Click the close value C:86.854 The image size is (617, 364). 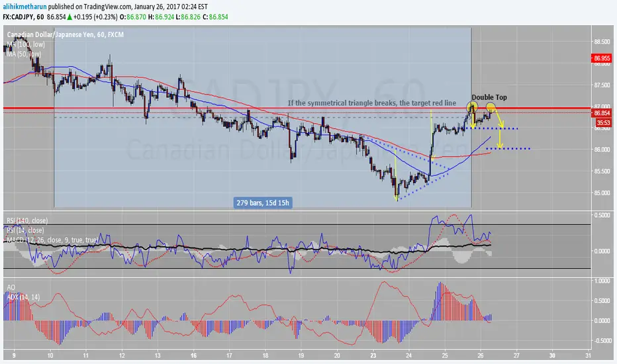tap(215, 17)
